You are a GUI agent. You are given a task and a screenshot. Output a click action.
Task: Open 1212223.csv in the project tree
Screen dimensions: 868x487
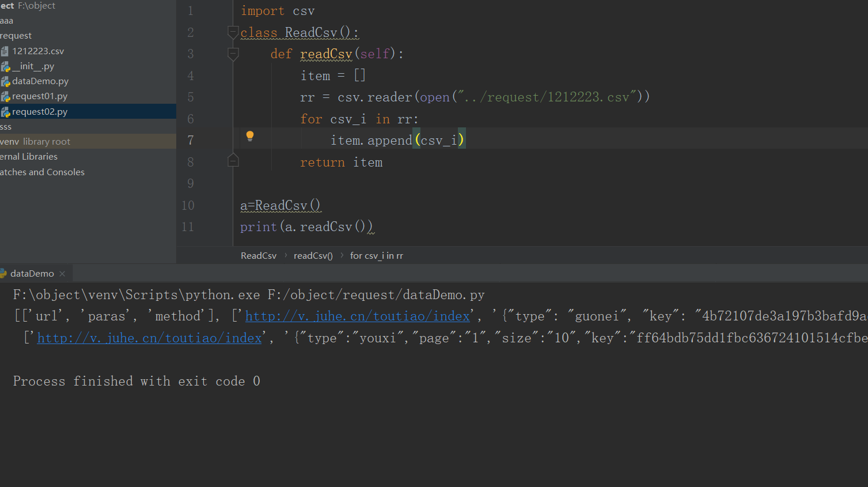point(38,51)
